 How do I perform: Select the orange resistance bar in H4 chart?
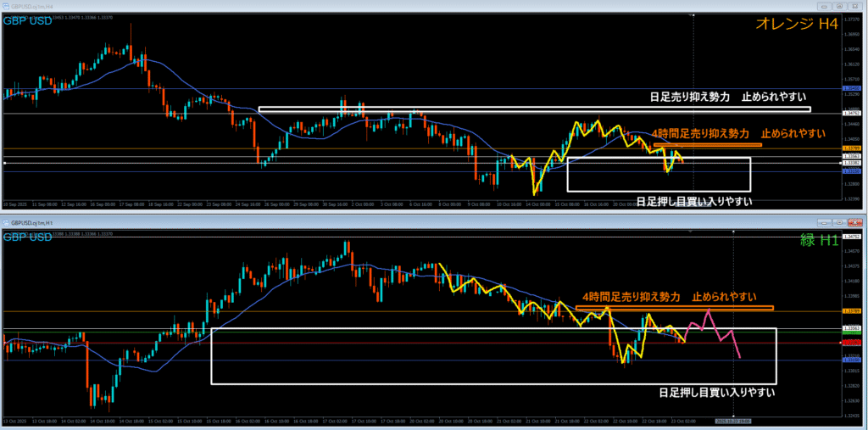click(x=708, y=145)
